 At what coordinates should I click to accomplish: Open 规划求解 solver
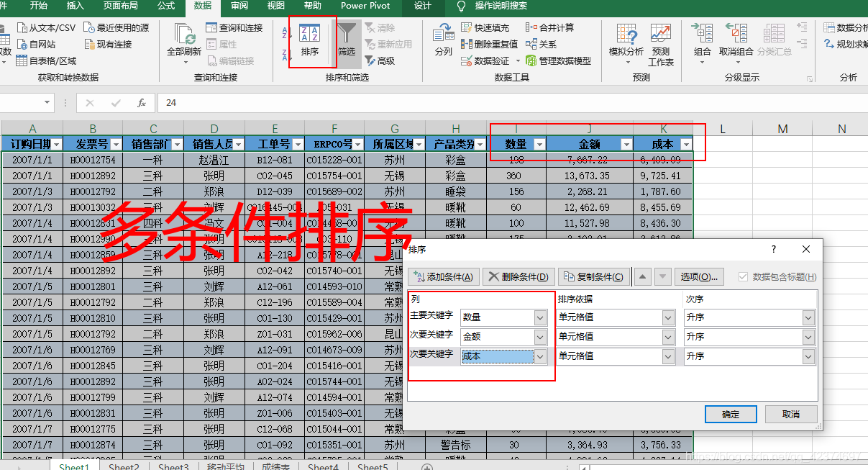click(846, 44)
